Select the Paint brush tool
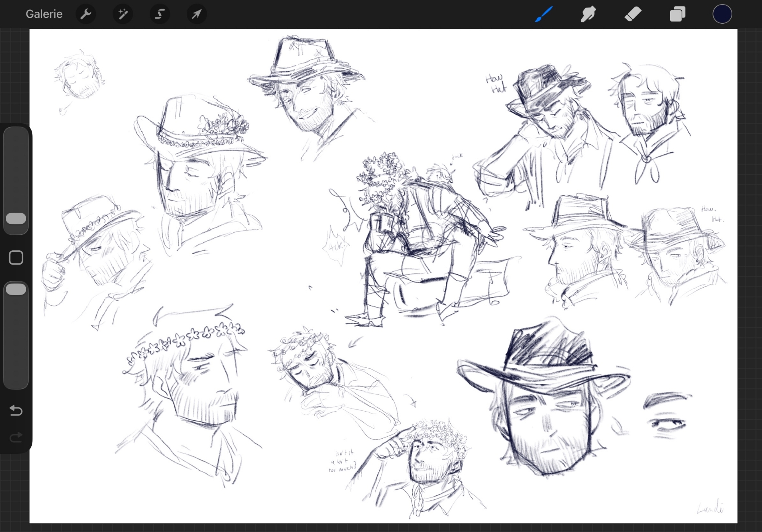Viewport: 762px width, 532px height. pyautogui.click(x=544, y=14)
